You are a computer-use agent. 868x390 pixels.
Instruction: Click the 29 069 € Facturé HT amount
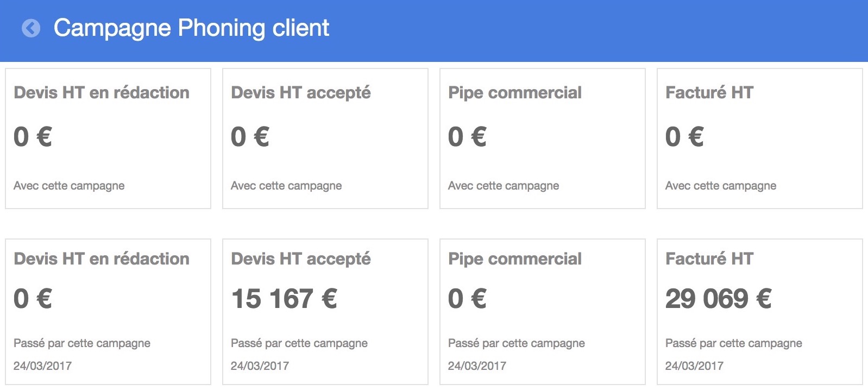719,298
